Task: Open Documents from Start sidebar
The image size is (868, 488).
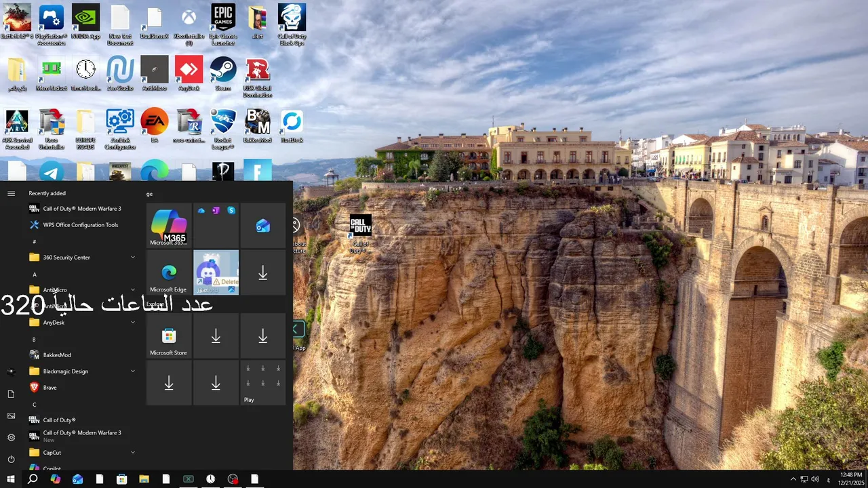Action: (11, 394)
